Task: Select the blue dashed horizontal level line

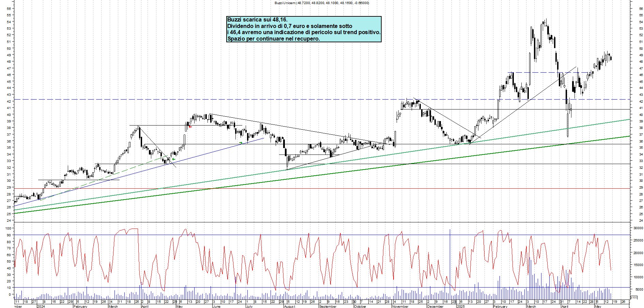Action: [550, 72]
